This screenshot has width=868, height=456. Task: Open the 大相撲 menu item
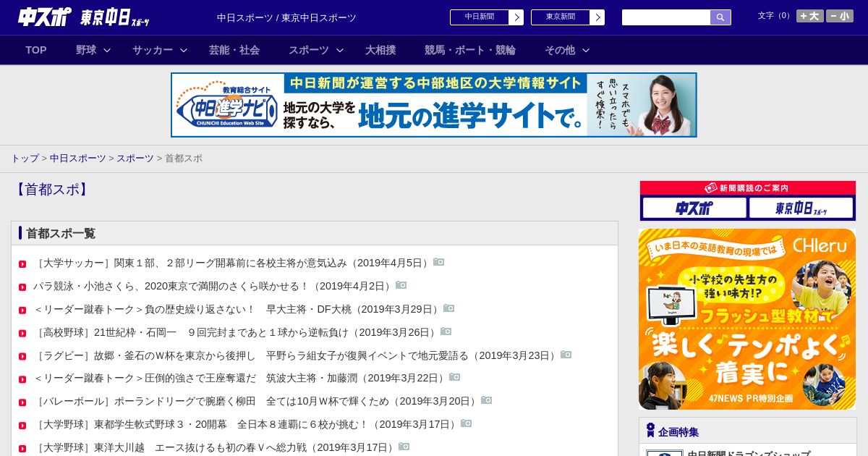[380, 50]
